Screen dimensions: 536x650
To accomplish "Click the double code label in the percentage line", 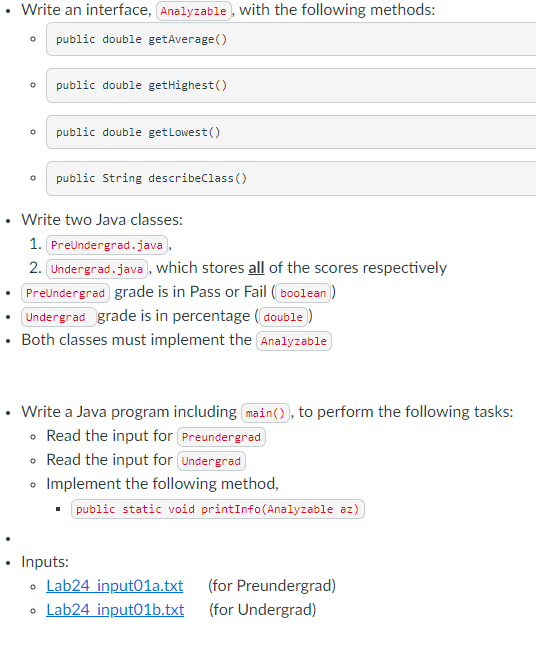I will [283, 317].
